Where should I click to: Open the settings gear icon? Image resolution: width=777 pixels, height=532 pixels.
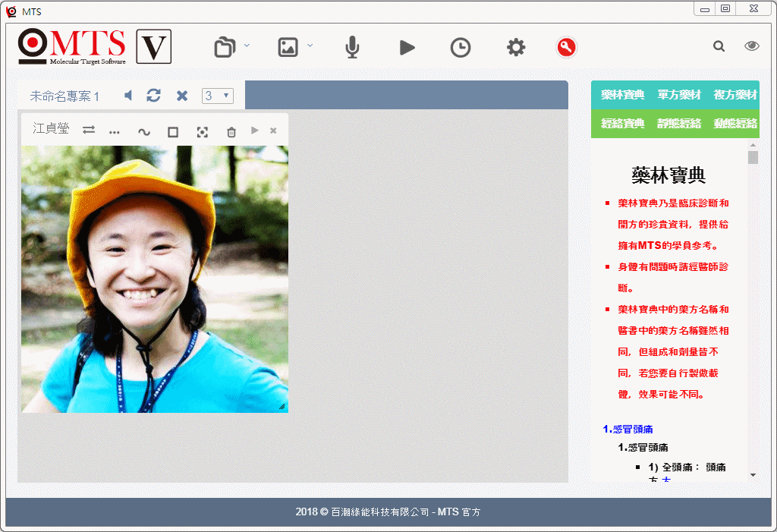coord(516,48)
